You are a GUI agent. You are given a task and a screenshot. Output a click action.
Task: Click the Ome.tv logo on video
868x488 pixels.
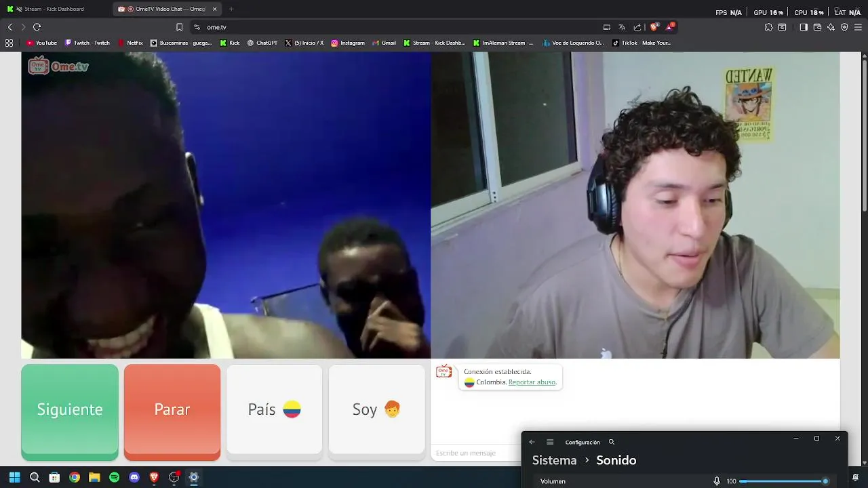[58, 66]
